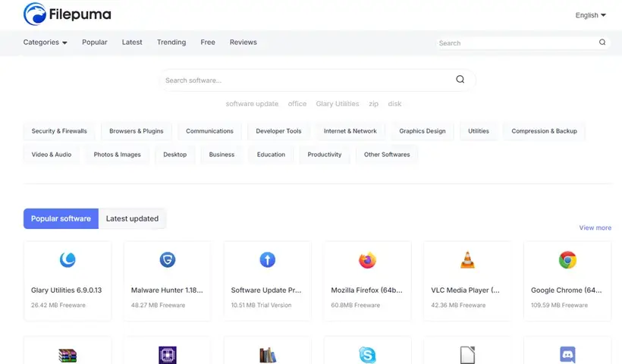The height and width of the screenshot is (364, 622).
Task: Open the WinRAR books icon
Action: [x=68, y=355]
